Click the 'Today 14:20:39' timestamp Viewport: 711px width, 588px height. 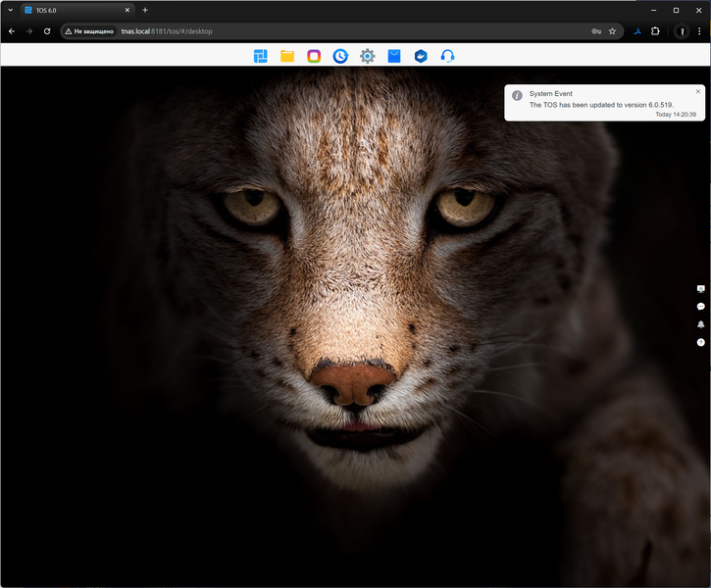point(675,115)
